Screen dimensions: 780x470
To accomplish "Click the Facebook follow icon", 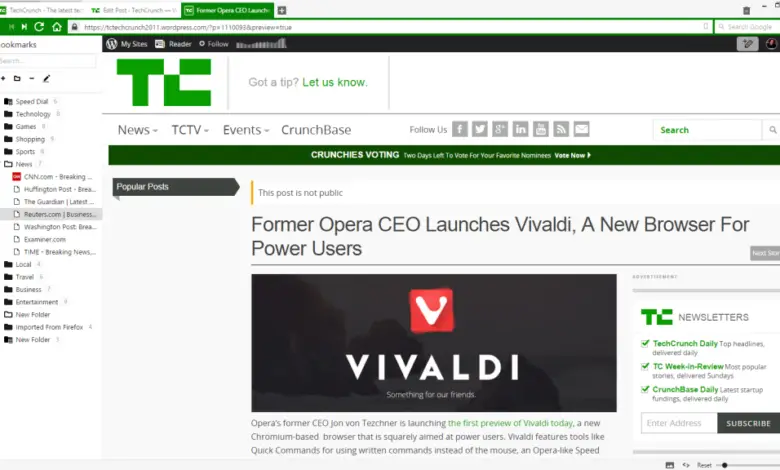I will [x=460, y=129].
